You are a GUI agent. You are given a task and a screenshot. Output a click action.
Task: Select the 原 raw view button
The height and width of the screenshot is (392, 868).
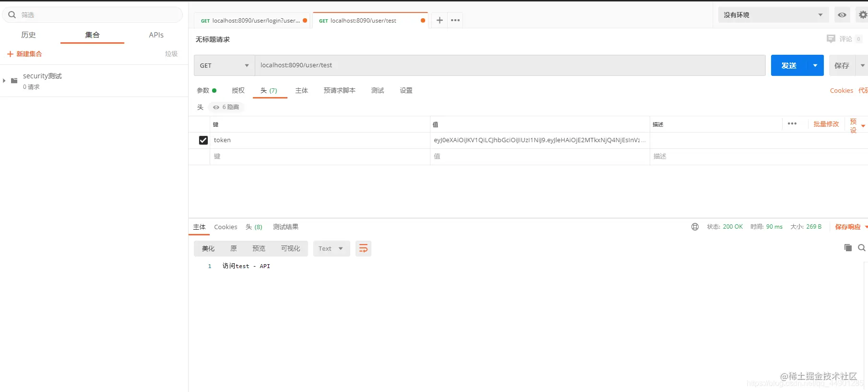pyautogui.click(x=234, y=248)
